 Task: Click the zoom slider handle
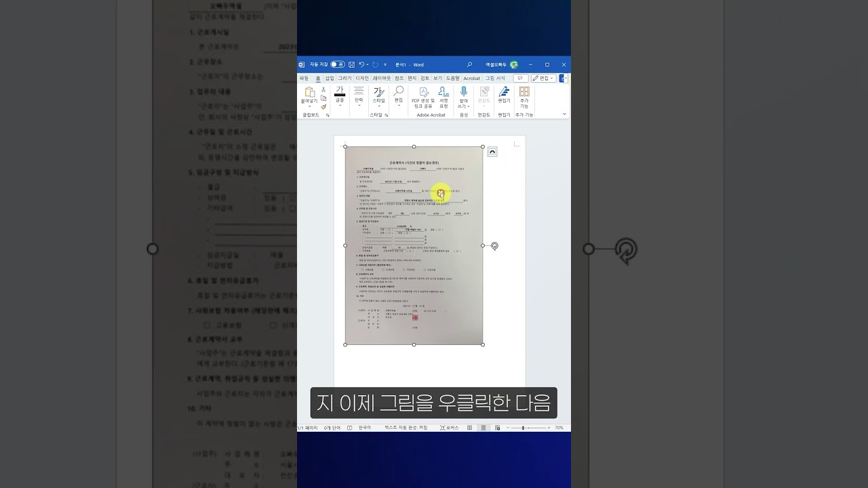click(524, 428)
